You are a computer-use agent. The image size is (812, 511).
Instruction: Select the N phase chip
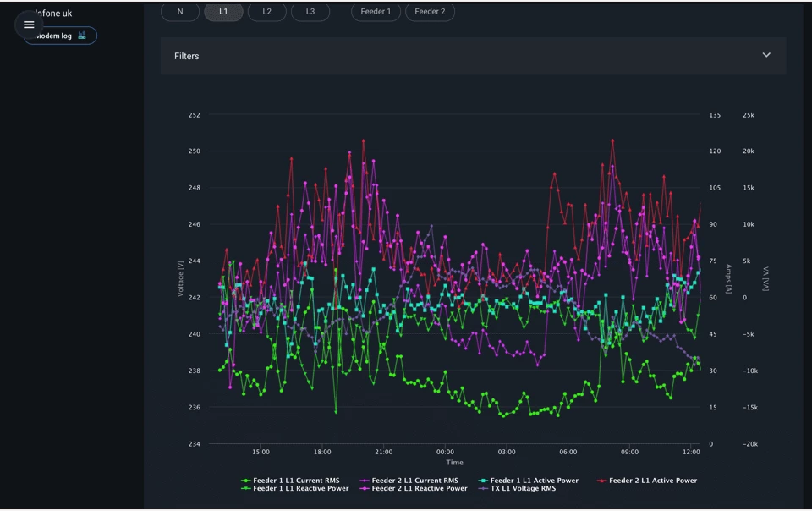180,12
